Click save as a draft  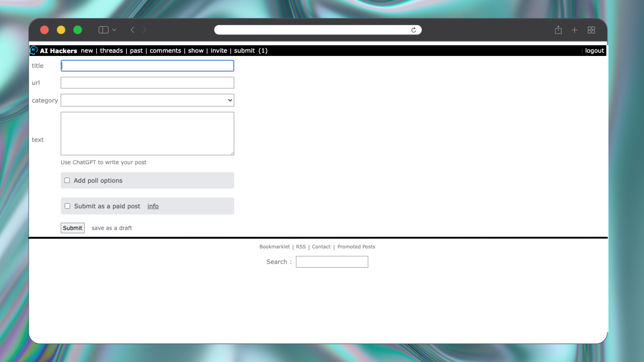112,228
